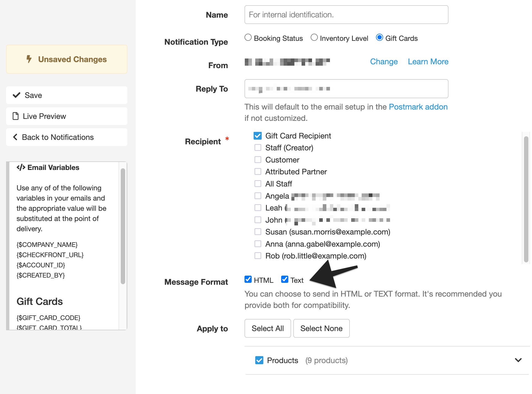This screenshot has width=532, height=394.
Task: Click the Save checkmark icon
Action: pyautogui.click(x=17, y=95)
